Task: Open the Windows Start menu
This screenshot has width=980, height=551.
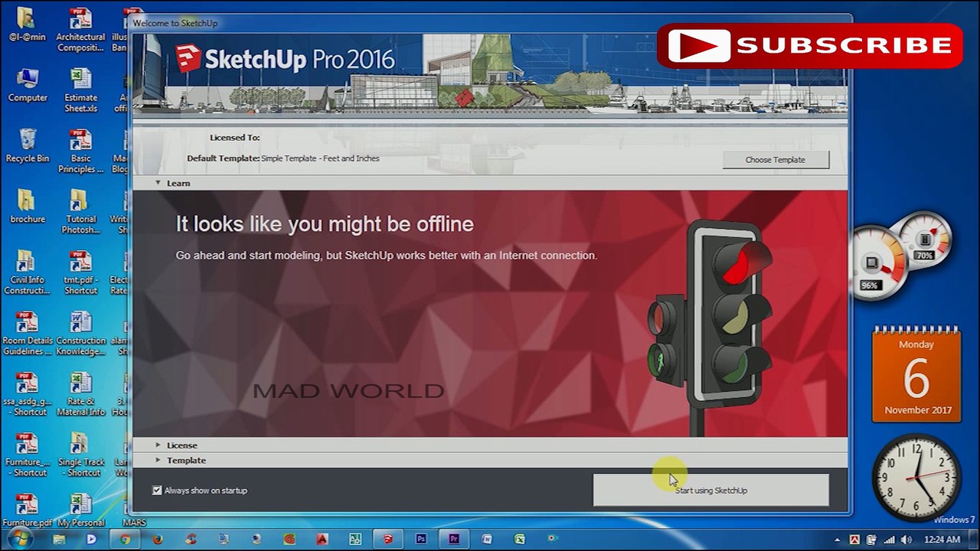Action: tap(18, 539)
